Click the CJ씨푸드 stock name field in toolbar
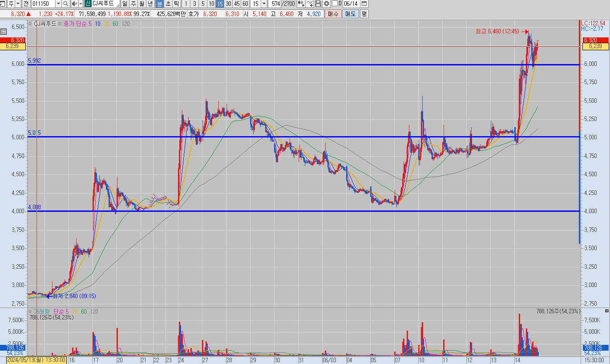This screenshot has width=610, height=364. coord(105,4)
